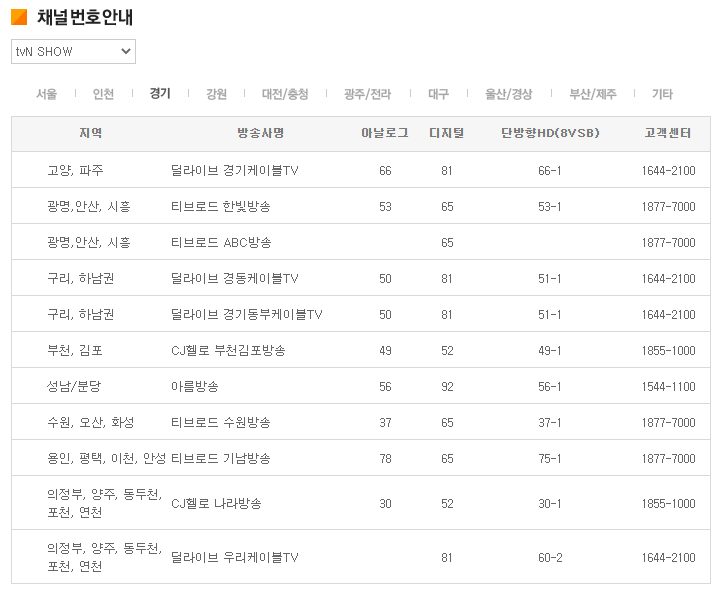Click the 1544-1100 customer center number
Screen dimensions: 722x592
click(669, 387)
